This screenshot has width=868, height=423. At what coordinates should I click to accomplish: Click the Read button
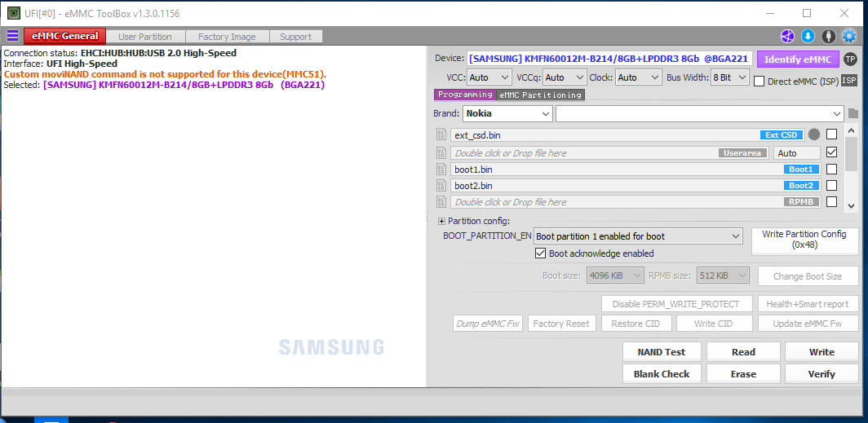click(743, 351)
